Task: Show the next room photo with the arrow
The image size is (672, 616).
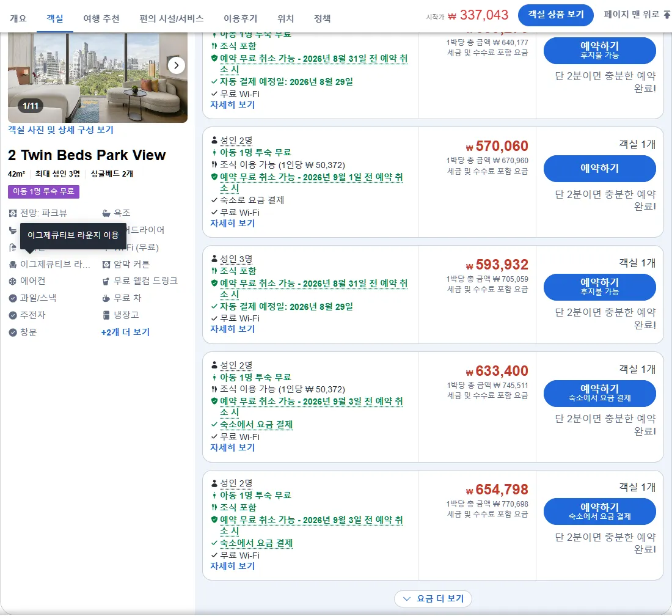Action: tap(176, 65)
